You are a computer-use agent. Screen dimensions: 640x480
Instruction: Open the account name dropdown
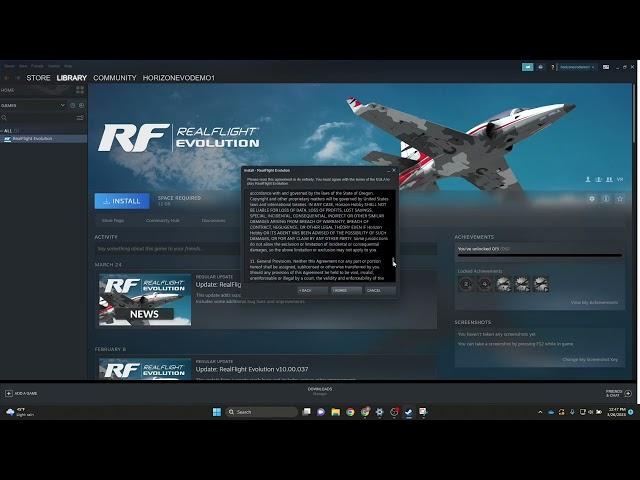click(576, 67)
